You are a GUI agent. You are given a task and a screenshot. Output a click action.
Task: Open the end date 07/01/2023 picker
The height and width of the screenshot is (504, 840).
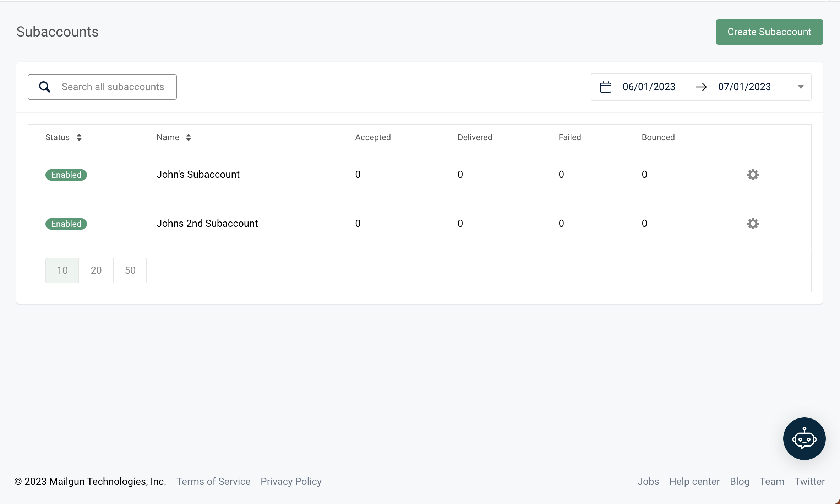point(744,87)
